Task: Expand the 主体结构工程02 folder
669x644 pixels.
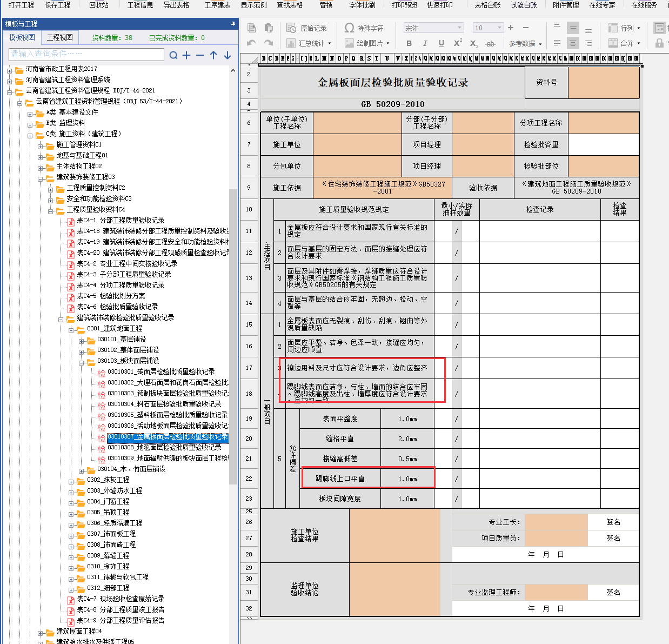Action: 40,168
